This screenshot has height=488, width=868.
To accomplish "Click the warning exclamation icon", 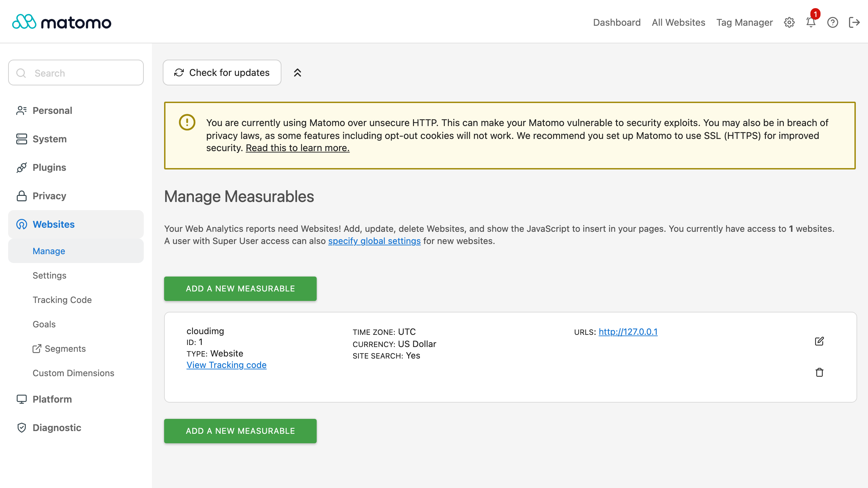I will pyautogui.click(x=187, y=122).
